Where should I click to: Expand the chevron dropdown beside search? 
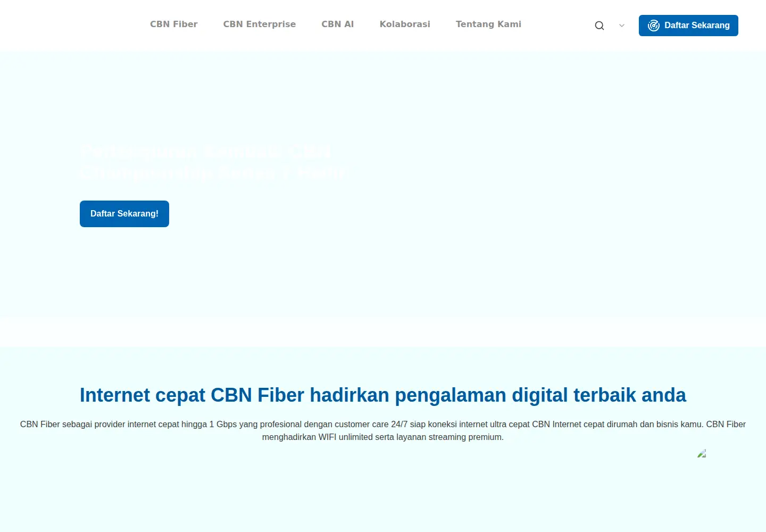coord(622,26)
